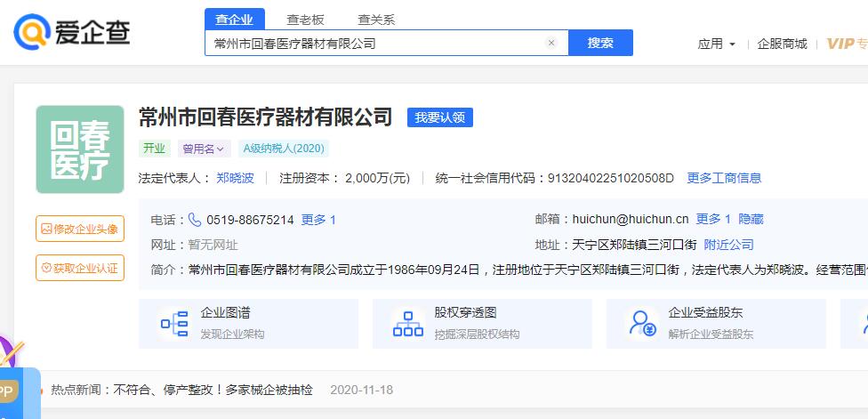This screenshot has width=868, height=419.
Task: Click the phone number 0519-88675214
Action: [x=250, y=220]
